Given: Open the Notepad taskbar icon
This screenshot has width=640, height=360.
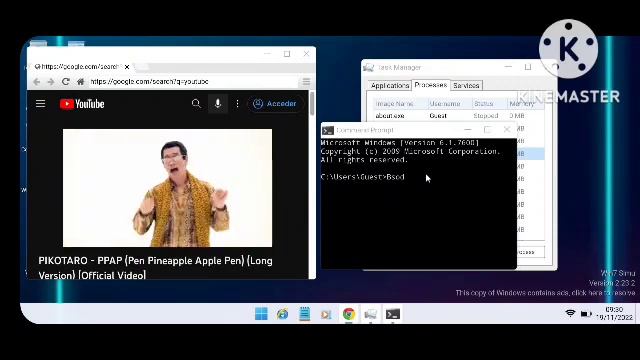Looking at the screenshot, I should [304, 314].
